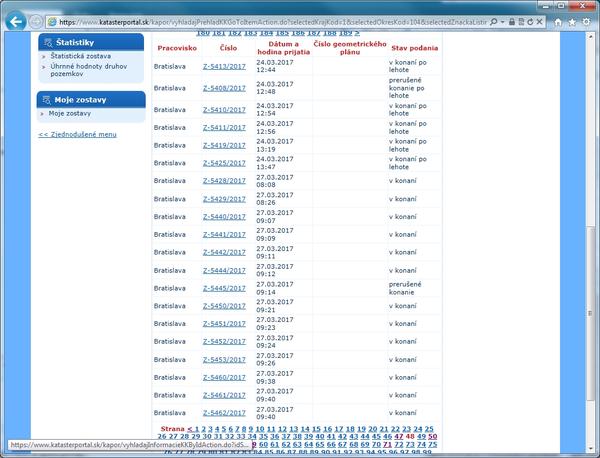The width and height of the screenshot is (600, 458).
Task: Open submission Z-5462/2017
Action: 224,412
